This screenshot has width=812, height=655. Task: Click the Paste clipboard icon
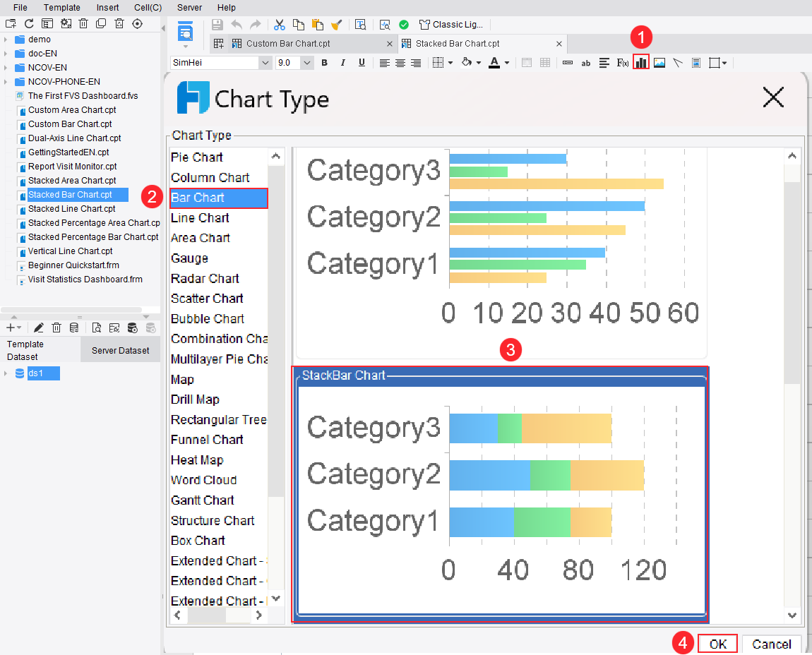318,24
